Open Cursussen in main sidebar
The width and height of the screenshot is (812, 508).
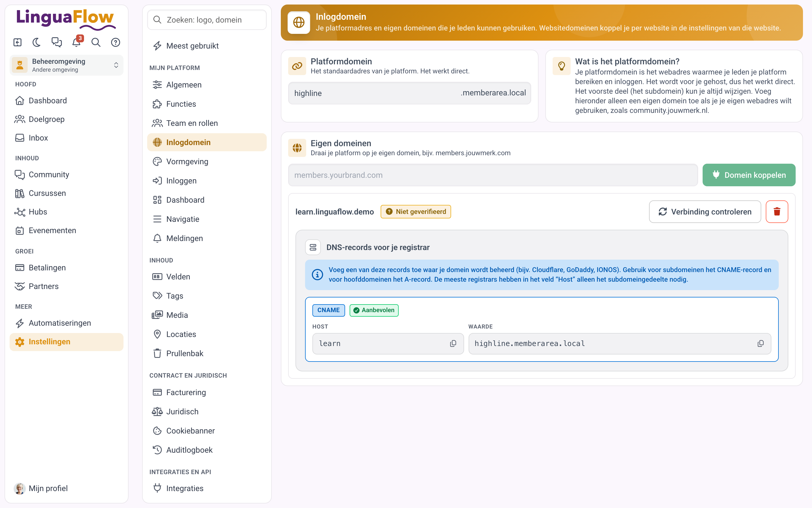67,193
